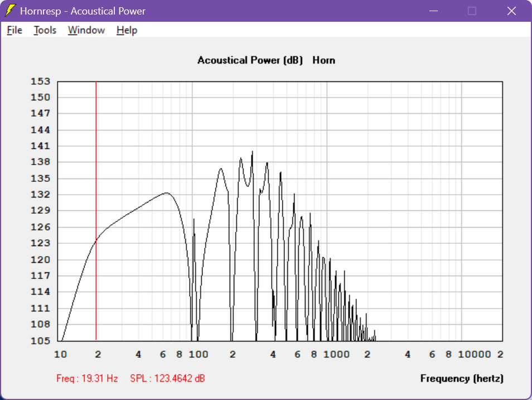Click the 153 value on the dB axis
Image resolution: width=532 pixels, height=400 pixels.
pos(40,81)
